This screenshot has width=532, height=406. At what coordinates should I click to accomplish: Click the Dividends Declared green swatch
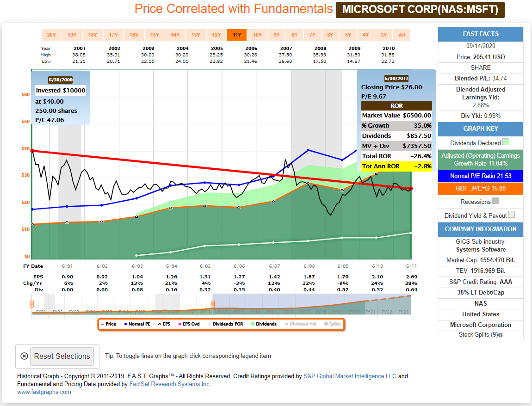tap(506, 142)
